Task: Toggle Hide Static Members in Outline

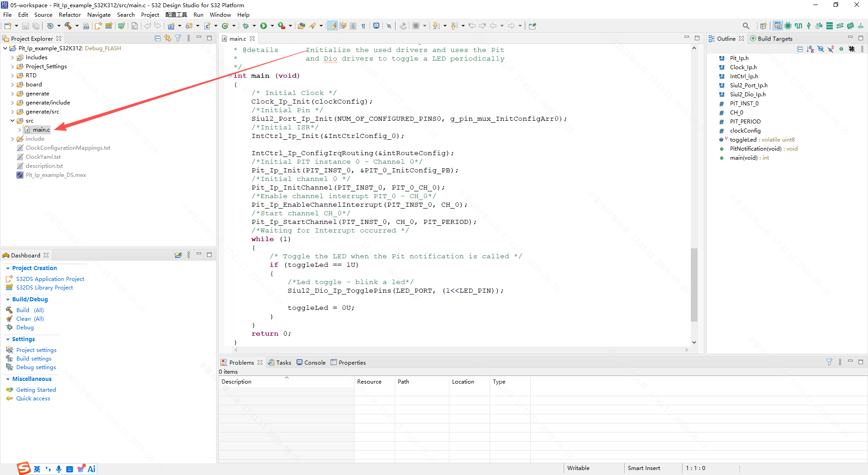Action: click(831, 49)
